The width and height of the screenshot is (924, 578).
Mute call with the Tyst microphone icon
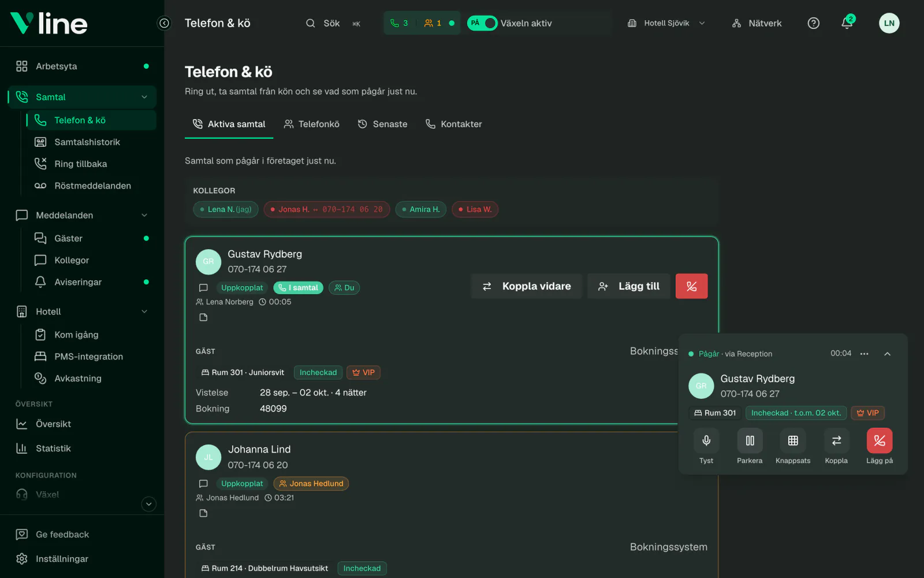pyautogui.click(x=706, y=441)
